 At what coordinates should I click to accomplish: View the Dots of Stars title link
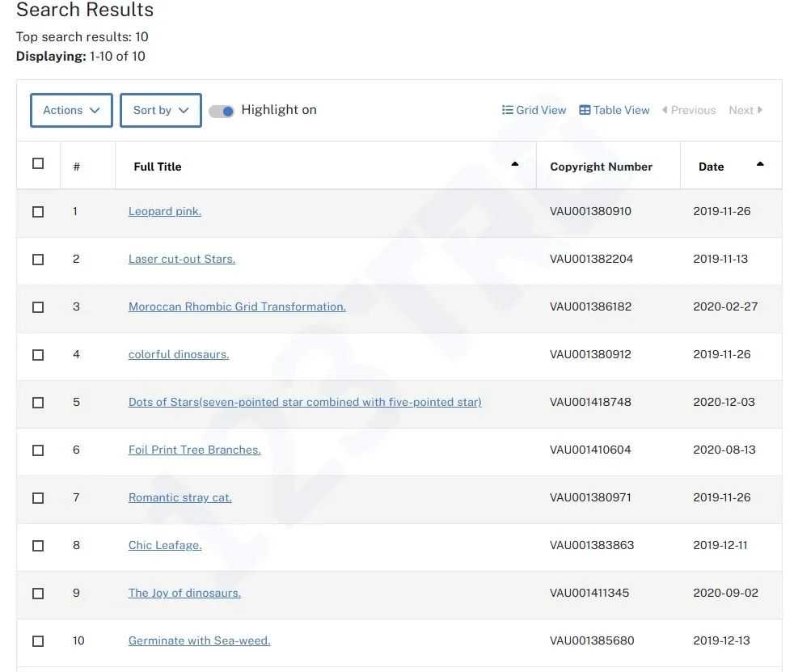(x=305, y=402)
